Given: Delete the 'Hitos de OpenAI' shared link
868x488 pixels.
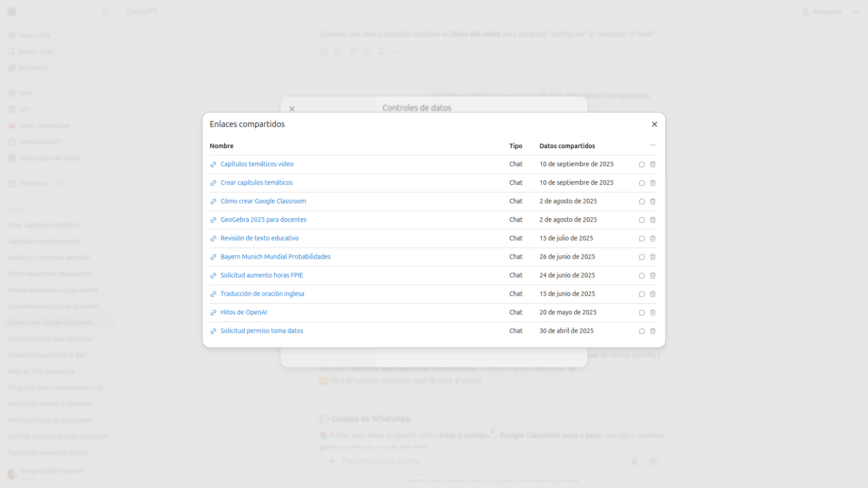Looking at the screenshot, I should [x=652, y=313].
